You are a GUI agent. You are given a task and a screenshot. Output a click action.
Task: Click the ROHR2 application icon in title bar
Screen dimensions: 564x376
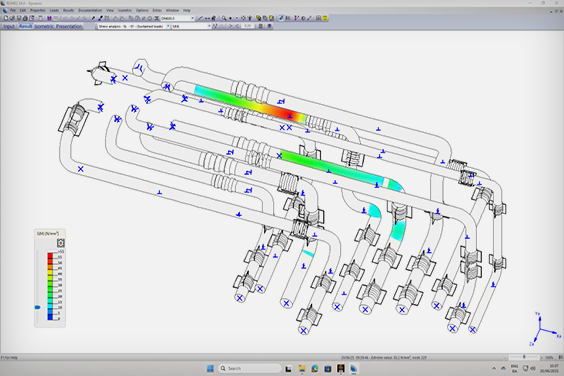(4, 3)
